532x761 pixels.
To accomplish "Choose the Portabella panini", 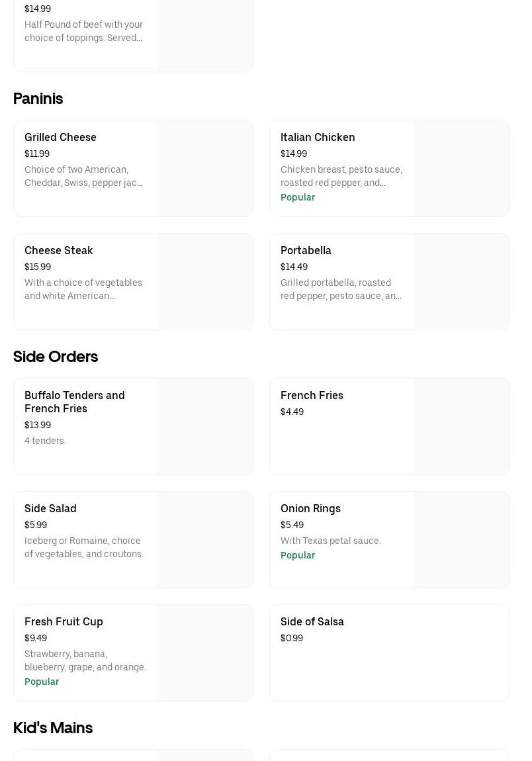I will [306, 251].
